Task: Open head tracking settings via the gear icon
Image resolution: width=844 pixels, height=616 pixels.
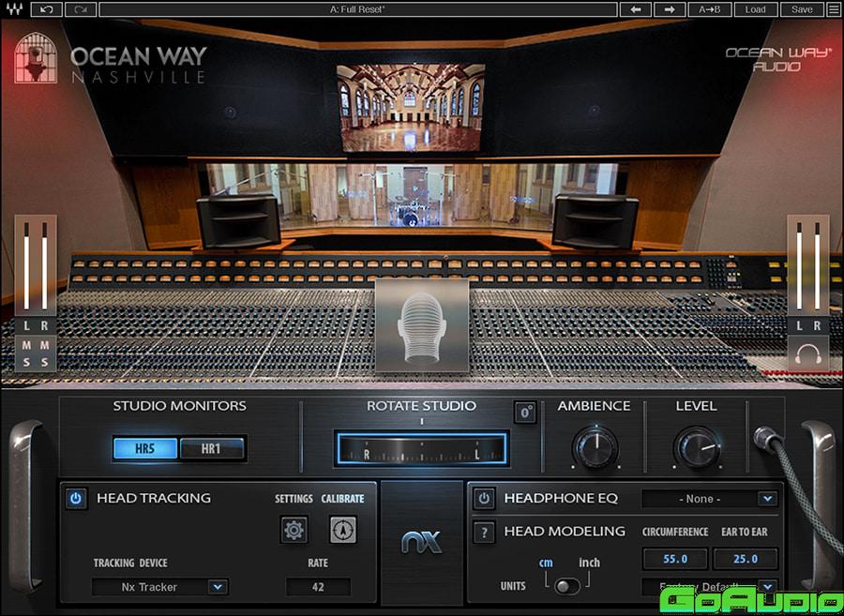Action: coord(294,530)
